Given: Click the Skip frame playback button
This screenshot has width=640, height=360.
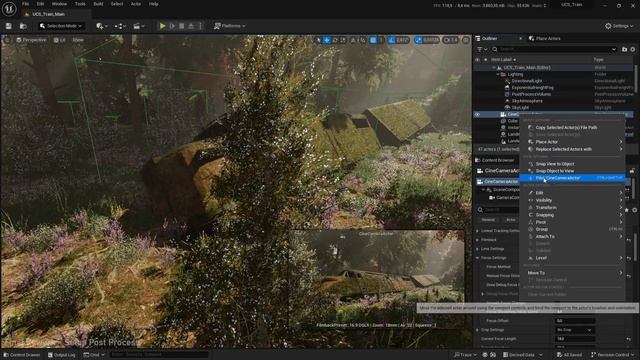Looking at the screenshot, I should 172,26.
